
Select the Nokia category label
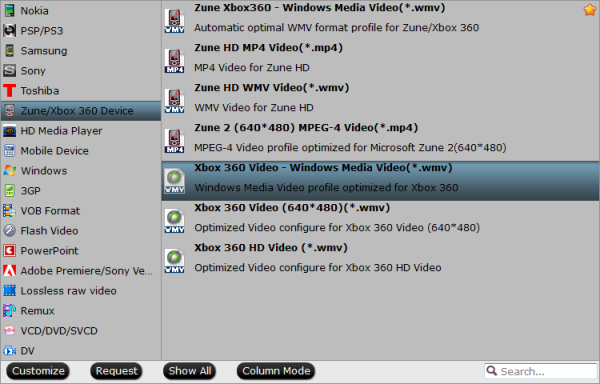point(34,11)
